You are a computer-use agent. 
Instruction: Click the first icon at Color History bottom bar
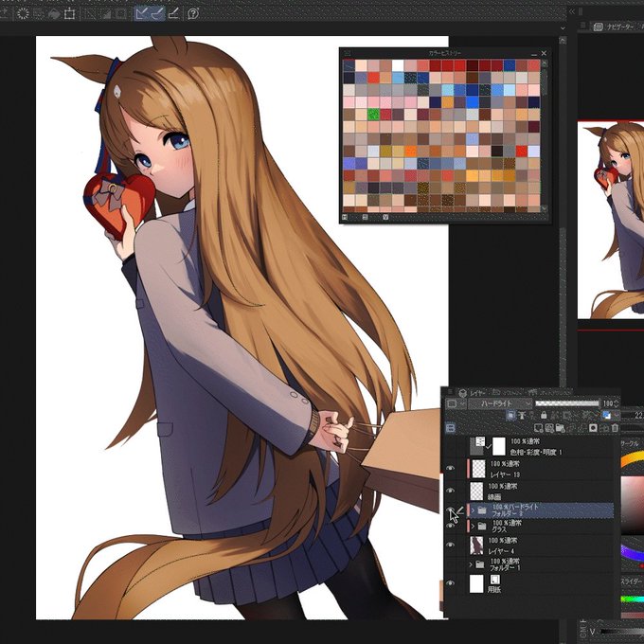tap(345, 217)
